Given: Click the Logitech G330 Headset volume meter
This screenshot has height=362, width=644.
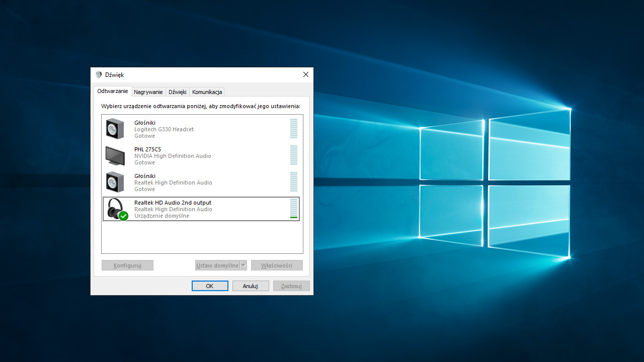Looking at the screenshot, I should (294, 129).
